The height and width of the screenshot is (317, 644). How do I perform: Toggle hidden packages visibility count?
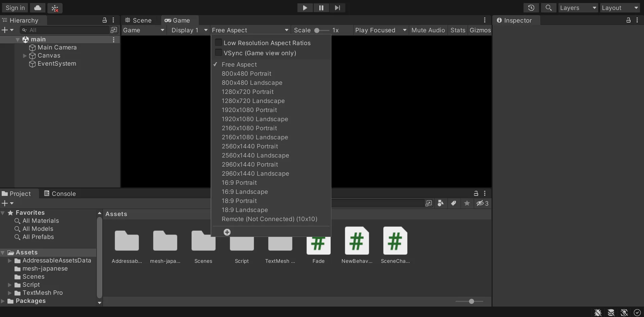pos(482,203)
